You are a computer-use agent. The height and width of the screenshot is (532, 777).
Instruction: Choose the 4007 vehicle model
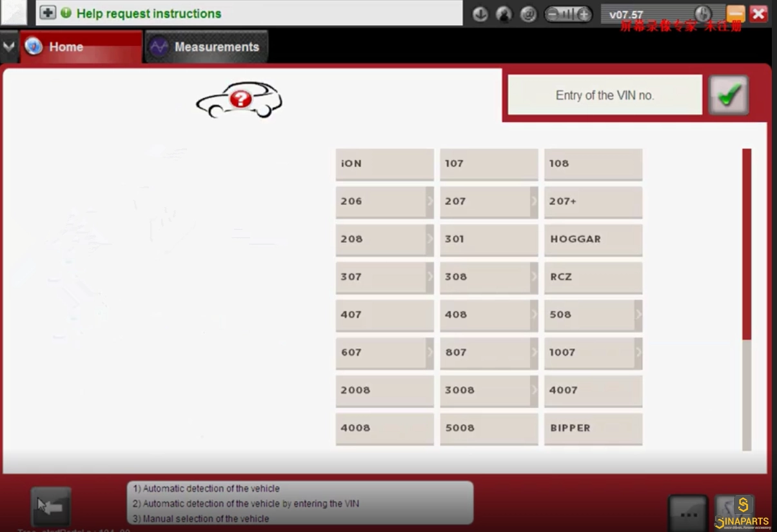[593, 391]
